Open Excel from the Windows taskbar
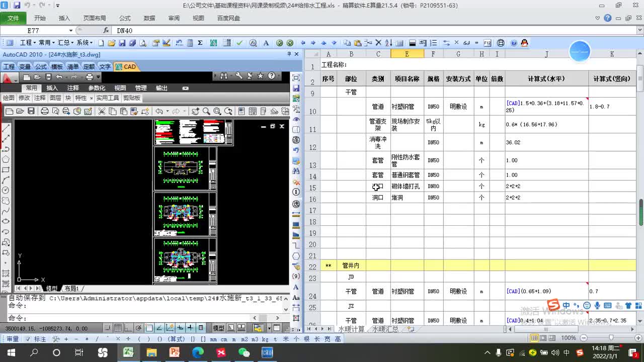Screen dimensions: 644x362 pos(128,352)
